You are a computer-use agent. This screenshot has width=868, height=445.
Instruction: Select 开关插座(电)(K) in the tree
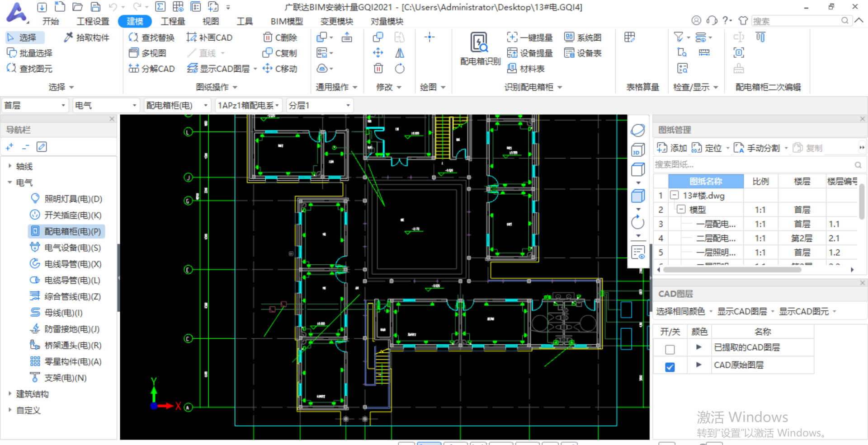pyautogui.click(x=66, y=215)
